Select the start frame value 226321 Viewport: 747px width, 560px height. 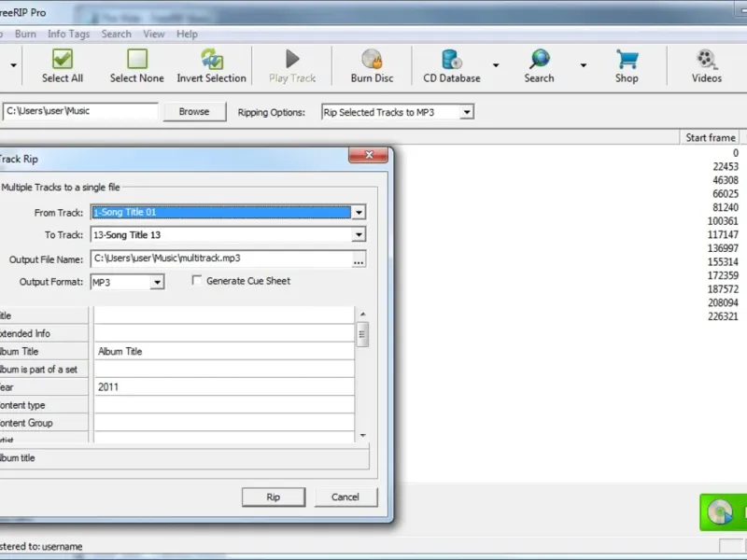(723, 316)
